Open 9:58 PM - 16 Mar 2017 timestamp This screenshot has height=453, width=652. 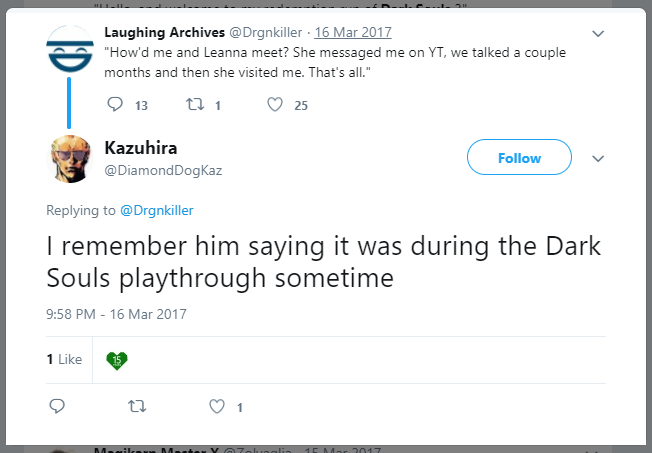pyautogui.click(x=116, y=314)
